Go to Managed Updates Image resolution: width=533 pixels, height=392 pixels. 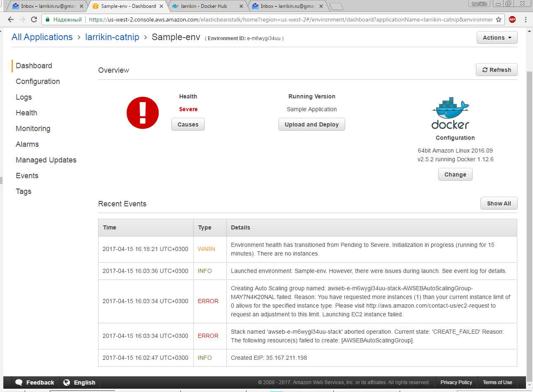click(x=46, y=160)
